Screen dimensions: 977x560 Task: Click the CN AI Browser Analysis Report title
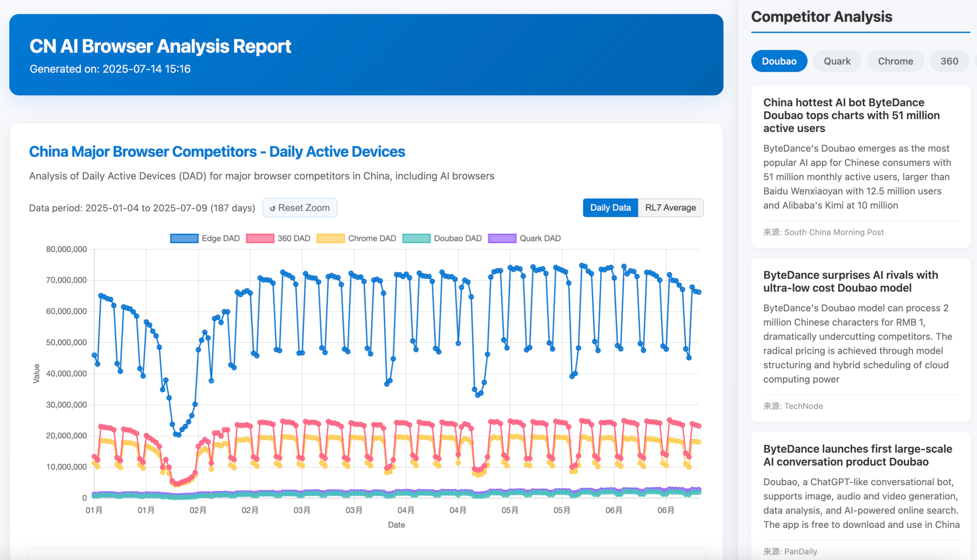pos(160,46)
